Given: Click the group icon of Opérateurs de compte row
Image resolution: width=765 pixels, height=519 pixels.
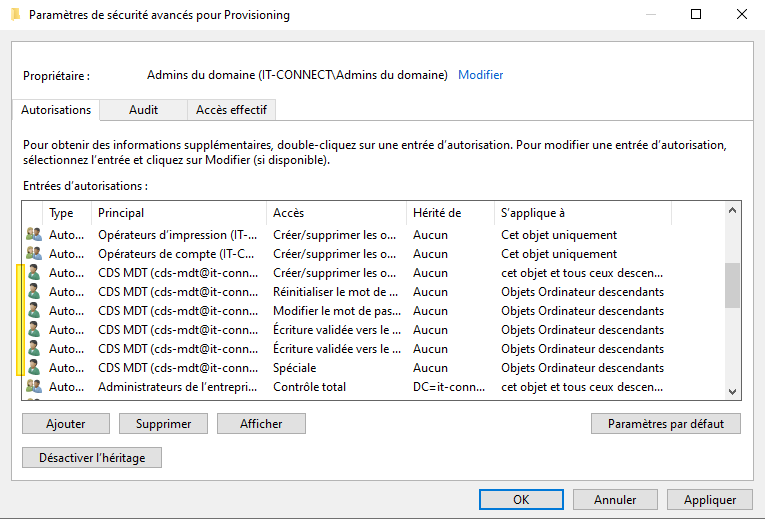Looking at the screenshot, I should [x=34, y=254].
